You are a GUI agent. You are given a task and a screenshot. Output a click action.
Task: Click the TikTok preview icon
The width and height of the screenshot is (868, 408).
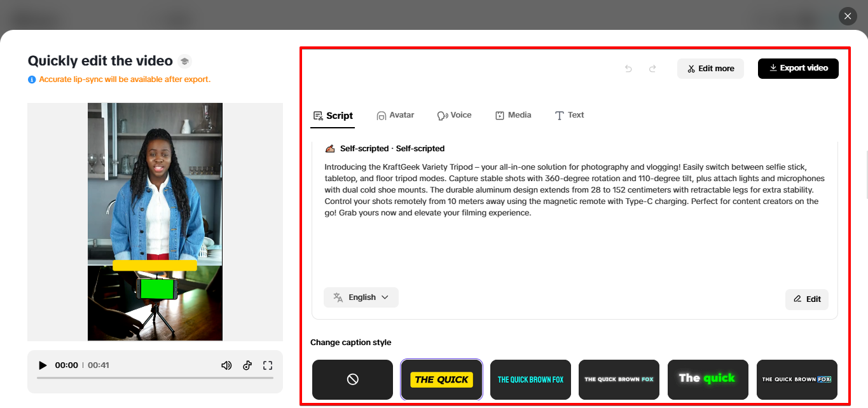point(247,365)
